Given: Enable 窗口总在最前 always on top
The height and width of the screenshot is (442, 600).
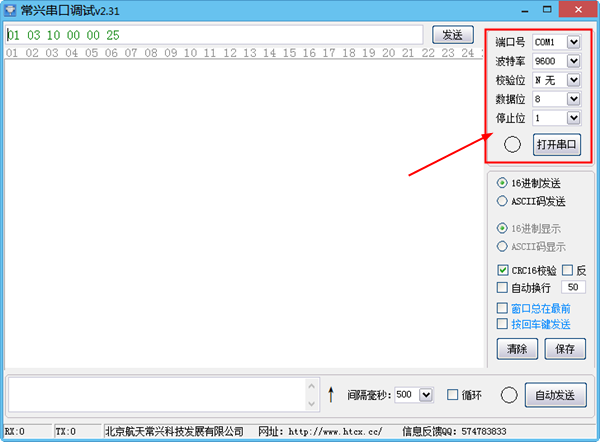Looking at the screenshot, I should click(502, 308).
